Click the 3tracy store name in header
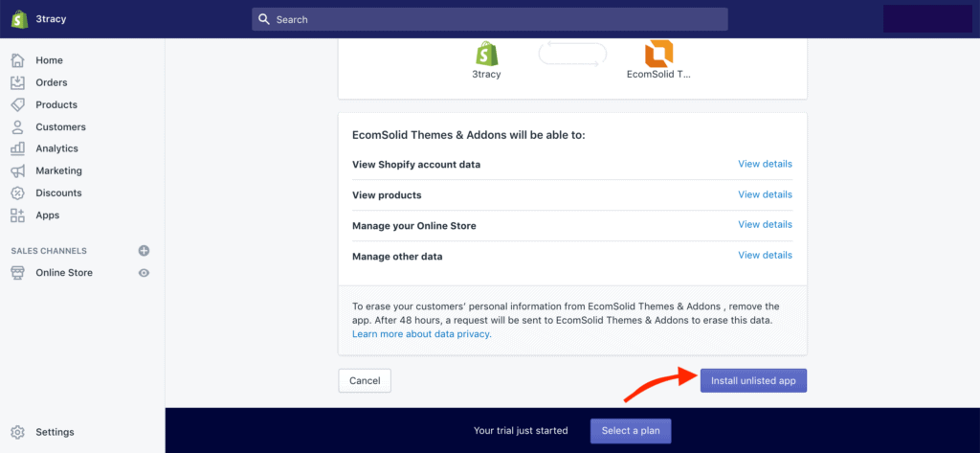 [x=51, y=19]
